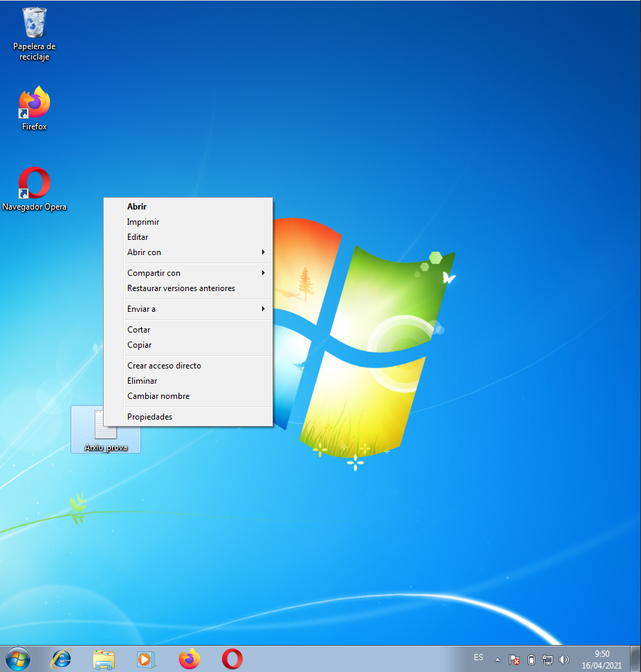Open the Windows Start button
The width and height of the screenshot is (641, 672).
(17, 659)
